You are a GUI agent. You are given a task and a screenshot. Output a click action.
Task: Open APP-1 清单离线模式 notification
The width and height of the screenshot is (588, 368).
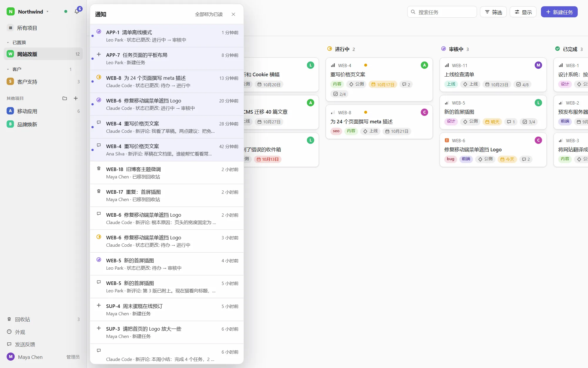click(x=167, y=36)
